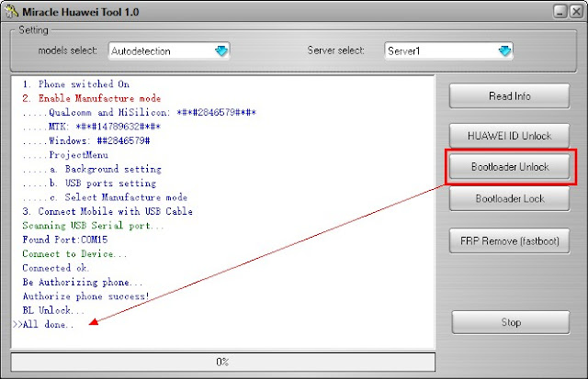Image resolution: width=588 pixels, height=379 pixels.
Task: Open the models select dropdown arrow
Action: (221, 50)
